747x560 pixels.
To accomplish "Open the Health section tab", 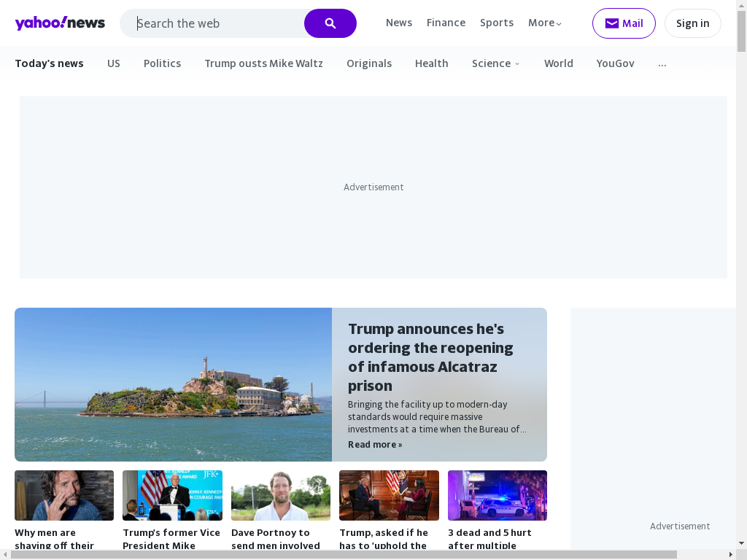I will [431, 63].
